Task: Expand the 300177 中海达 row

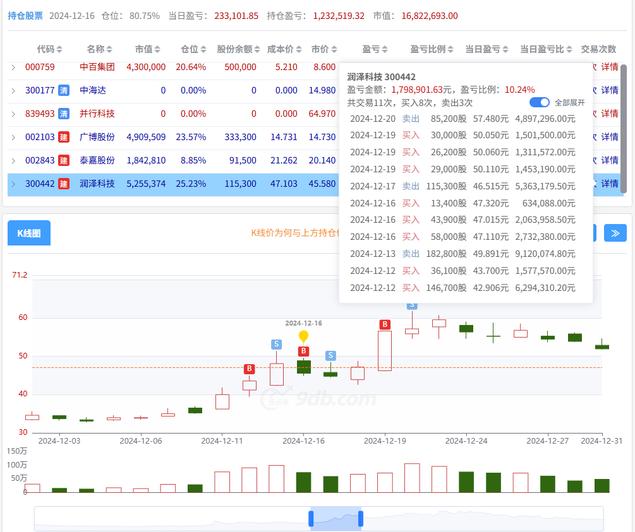Action: click(x=13, y=90)
